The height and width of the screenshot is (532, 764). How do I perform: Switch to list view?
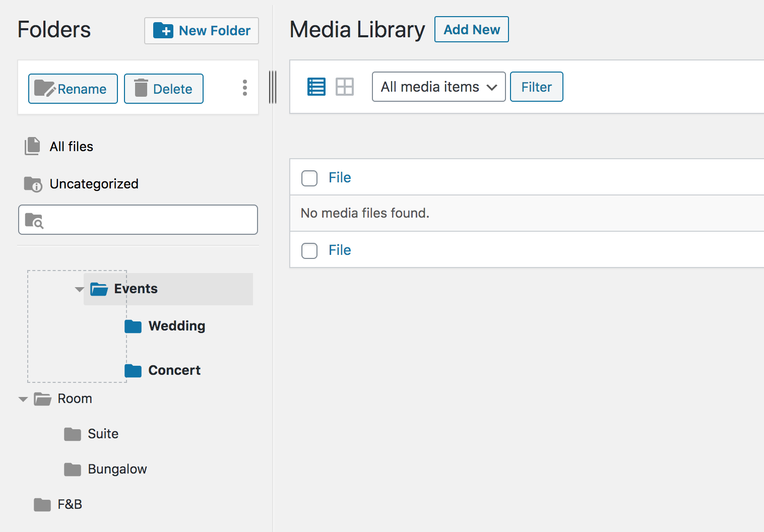click(x=316, y=87)
